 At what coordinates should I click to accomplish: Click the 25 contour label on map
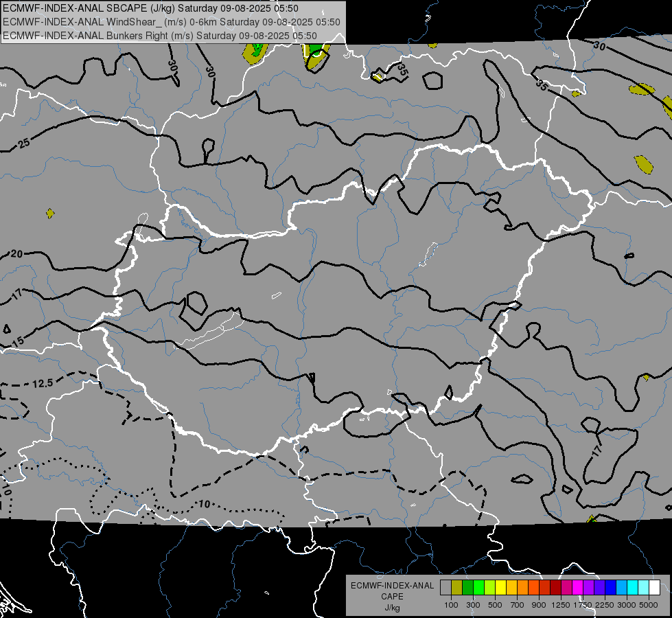pos(25,143)
